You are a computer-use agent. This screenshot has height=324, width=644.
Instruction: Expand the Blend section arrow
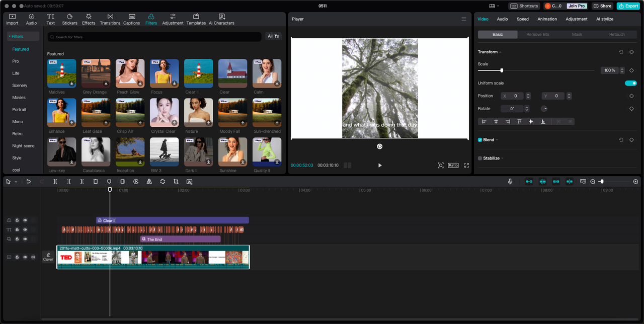497,140
